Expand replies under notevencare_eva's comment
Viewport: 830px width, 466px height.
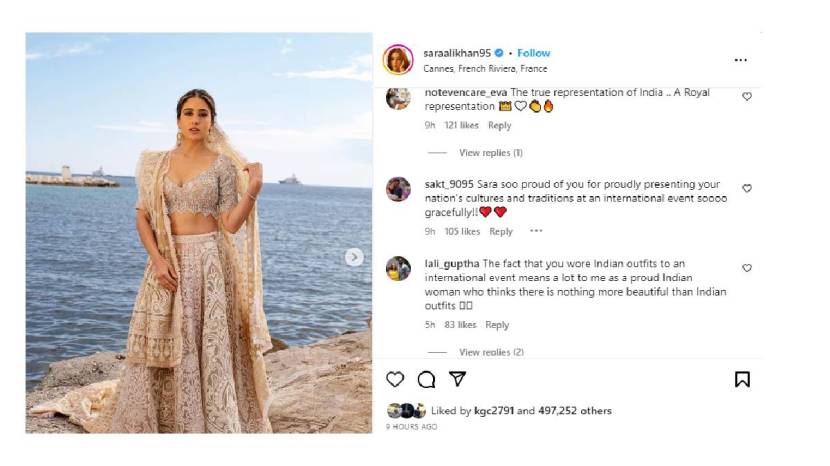[x=490, y=153]
